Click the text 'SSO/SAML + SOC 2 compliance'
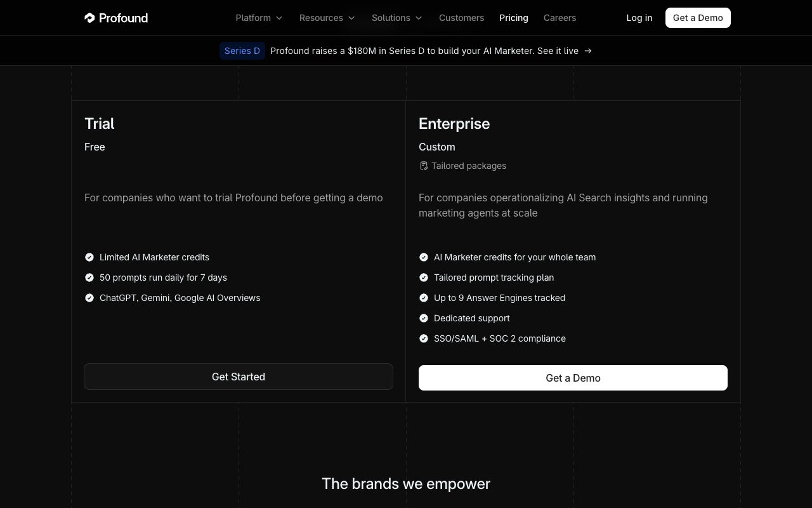Screen dimensions: 812x508 [500, 338]
